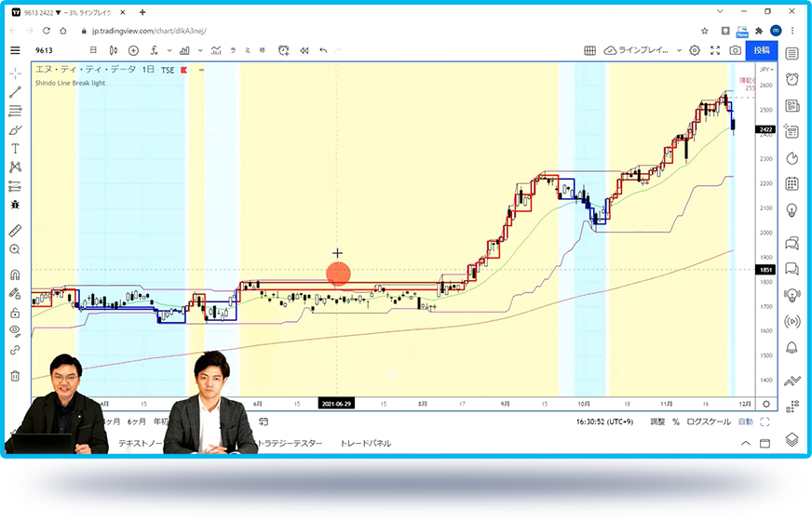Take a snapshot with the camera icon

pos(735,50)
